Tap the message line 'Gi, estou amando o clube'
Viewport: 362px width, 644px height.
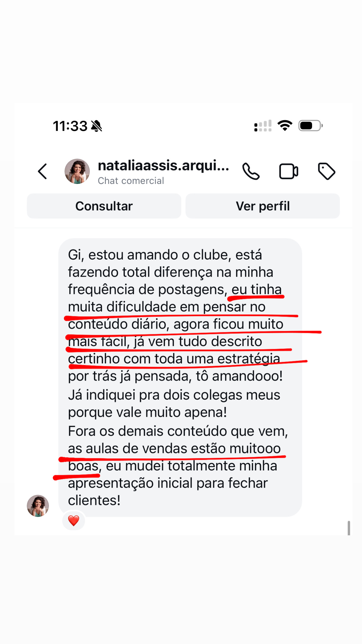165,255
